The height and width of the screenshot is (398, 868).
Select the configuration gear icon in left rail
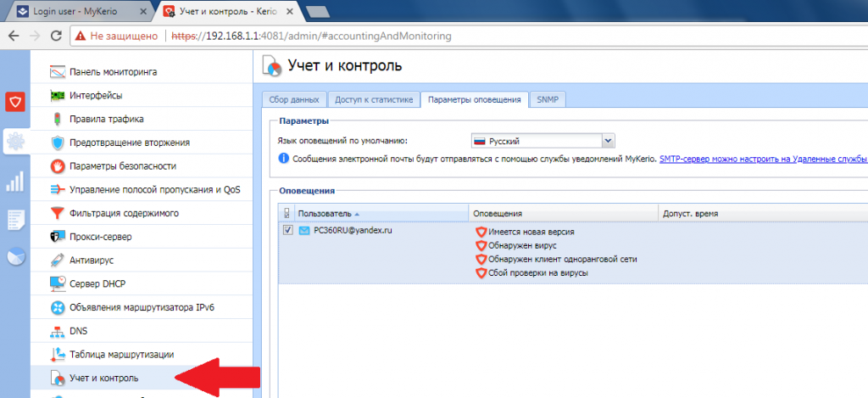pyautogui.click(x=15, y=142)
